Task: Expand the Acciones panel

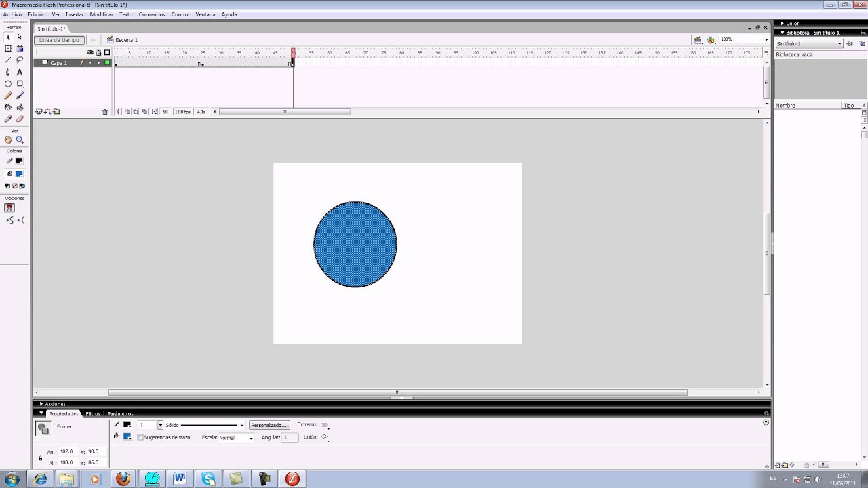Action: pyautogui.click(x=41, y=404)
